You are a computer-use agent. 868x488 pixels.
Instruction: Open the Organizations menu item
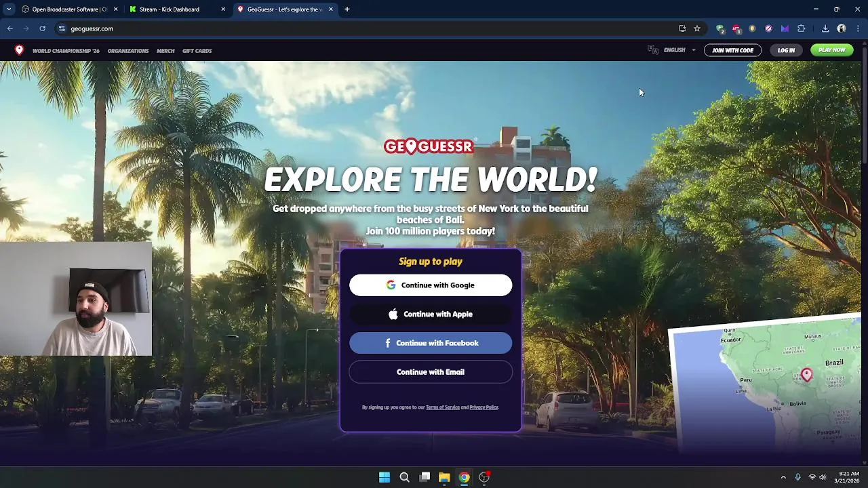click(x=128, y=51)
